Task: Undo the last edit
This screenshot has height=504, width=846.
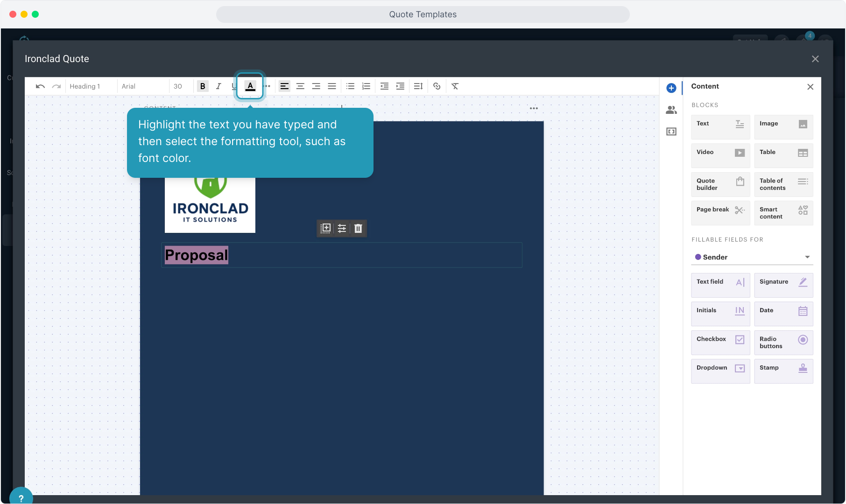Action: (40, 86)
